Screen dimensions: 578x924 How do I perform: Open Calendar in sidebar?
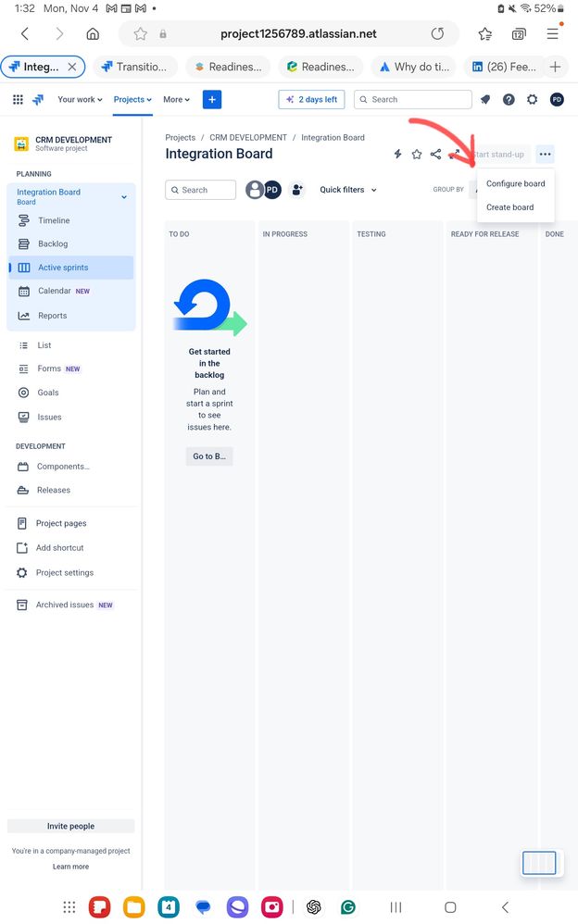click(70, 291)
